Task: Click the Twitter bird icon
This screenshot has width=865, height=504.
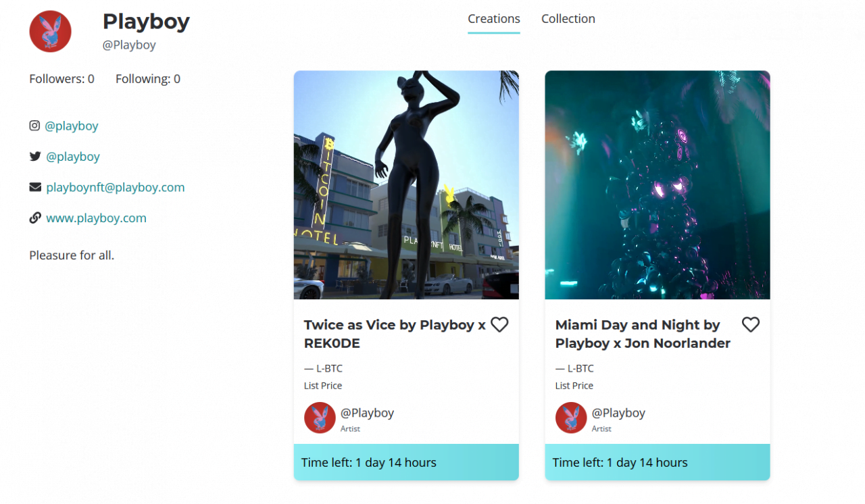Action: pos(35,157)
